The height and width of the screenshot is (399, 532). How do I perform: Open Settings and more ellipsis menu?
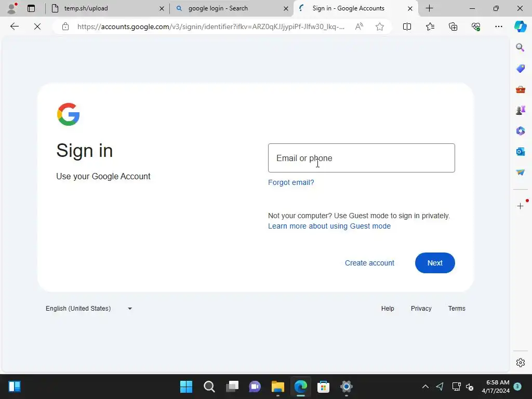(x=498, y=26)
